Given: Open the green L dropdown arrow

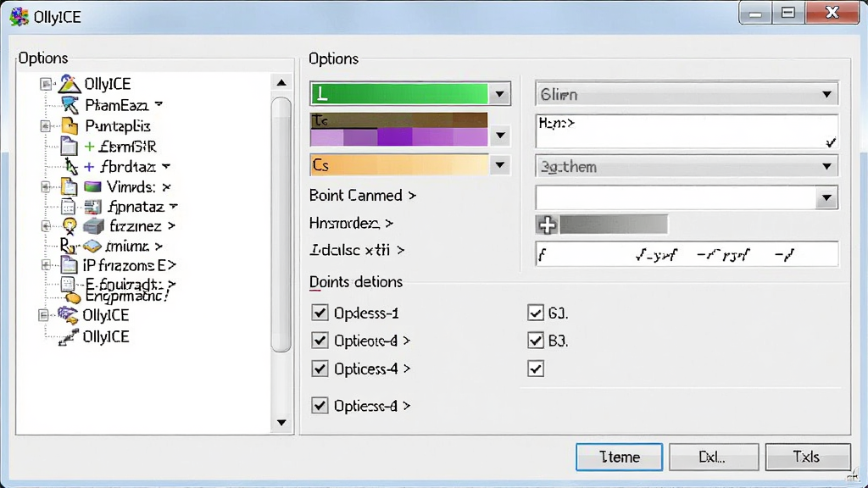Looking at the screenshot, I should pyautogui.click(x=499, y=94).
